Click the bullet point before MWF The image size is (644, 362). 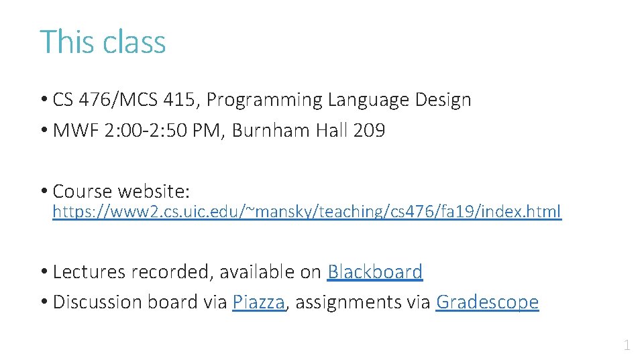[x=44, y=130]
